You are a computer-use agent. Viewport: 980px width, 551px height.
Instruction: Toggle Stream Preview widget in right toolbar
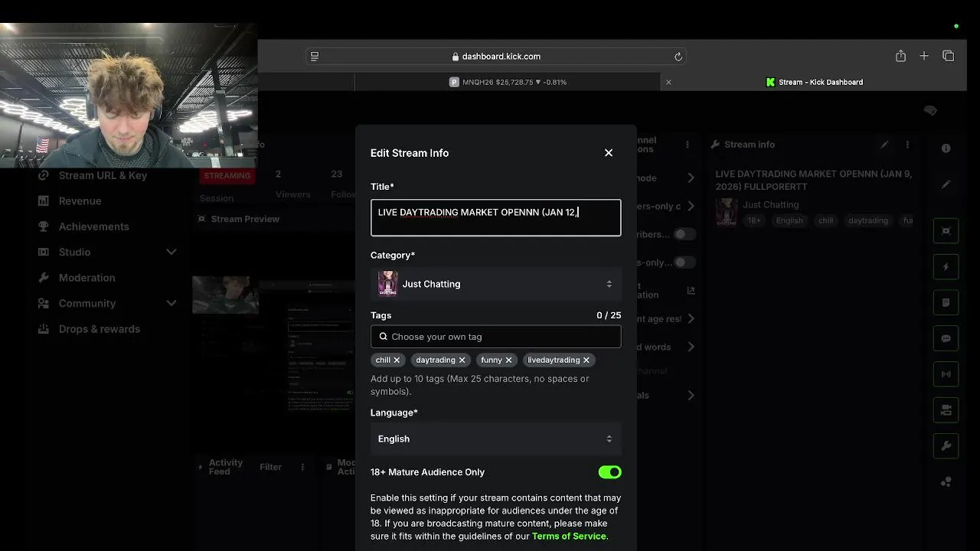click(946, 231)
